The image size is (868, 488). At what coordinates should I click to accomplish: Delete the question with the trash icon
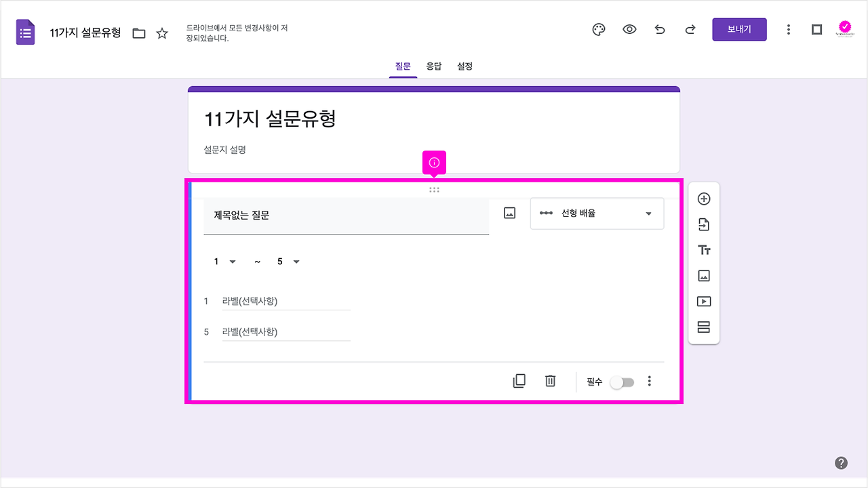[550, 381]
